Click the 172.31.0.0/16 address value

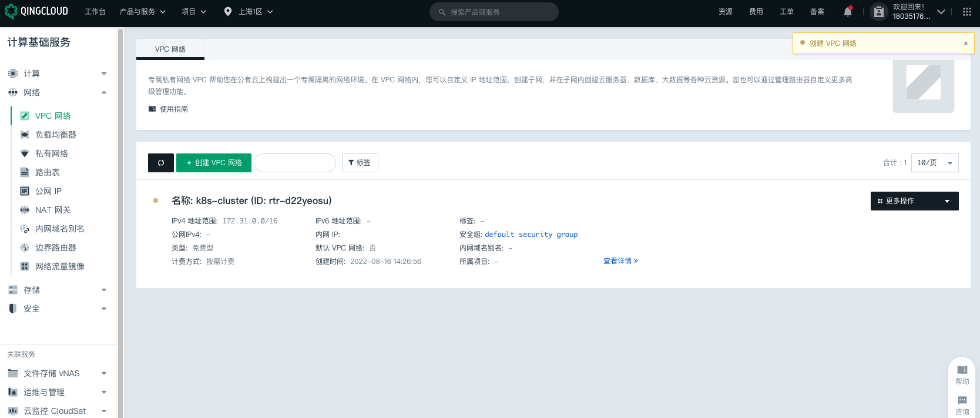(250, 221)
